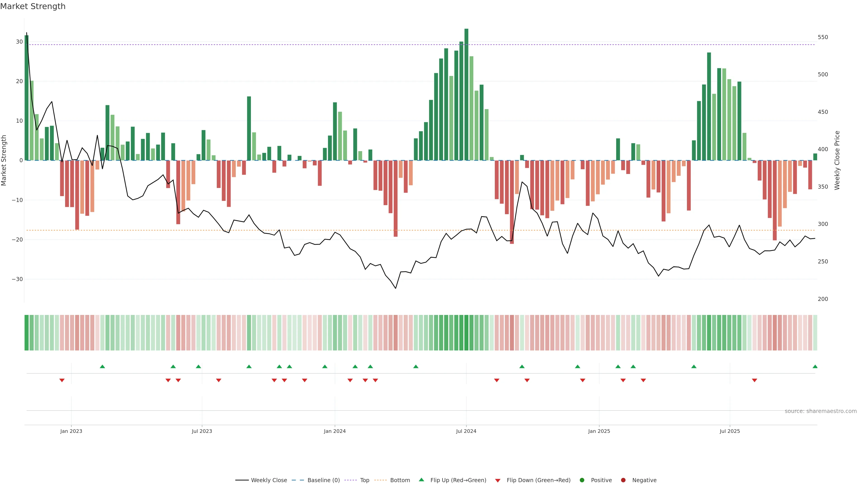Click the Positive green circle legend icon
The width and height of the screenshot is (868, 488).
tap(582, 480)
